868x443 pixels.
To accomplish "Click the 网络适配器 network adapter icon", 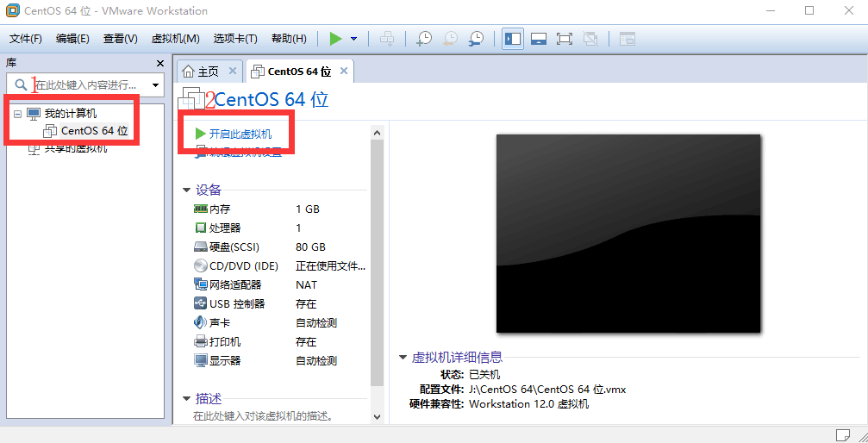I will 200,284.
